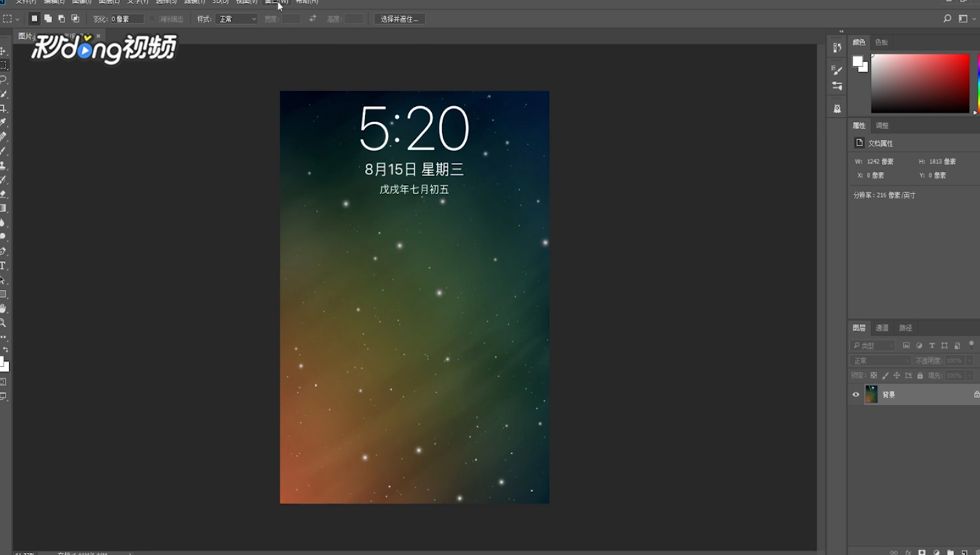Click the 选择并遮住 button
The image size is (980, 555).
click(x=400, y=18)
